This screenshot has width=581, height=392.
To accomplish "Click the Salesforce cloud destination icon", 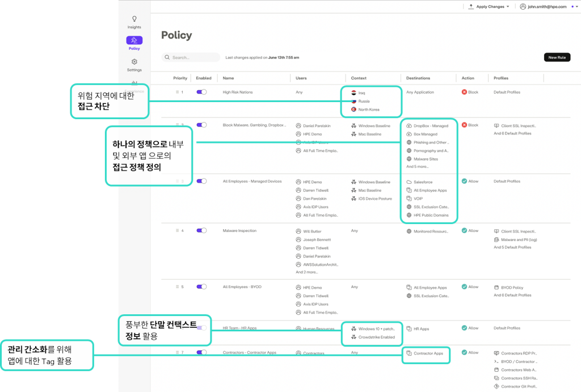I will (409, 182).
